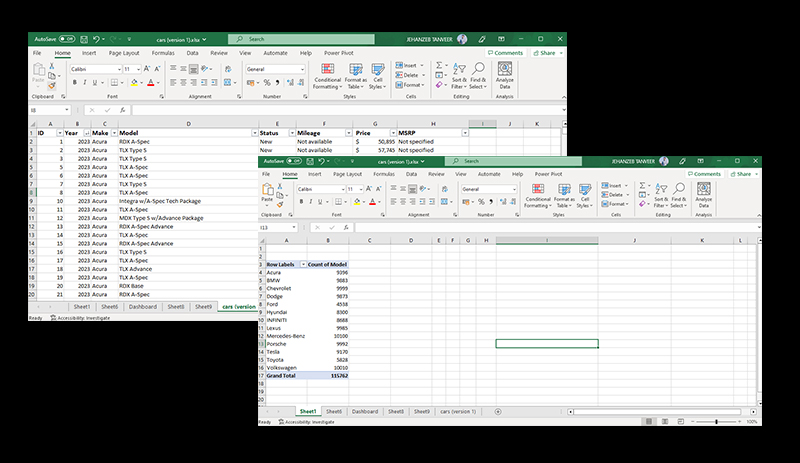This screenshot has width=800, height=463.
Task: Click Analyze Data icon in front window
Action: (x=704, y=195)
